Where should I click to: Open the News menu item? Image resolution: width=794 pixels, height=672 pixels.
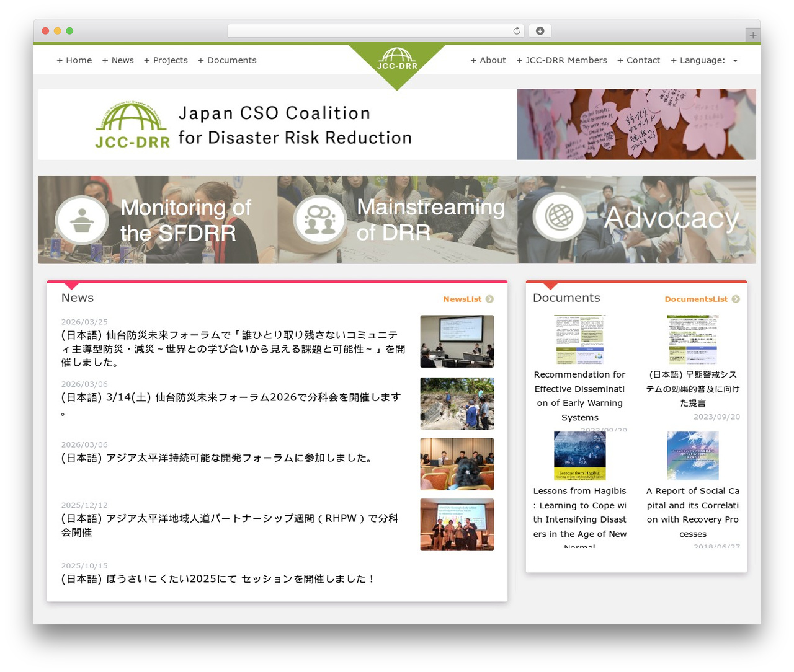point(118,60)
